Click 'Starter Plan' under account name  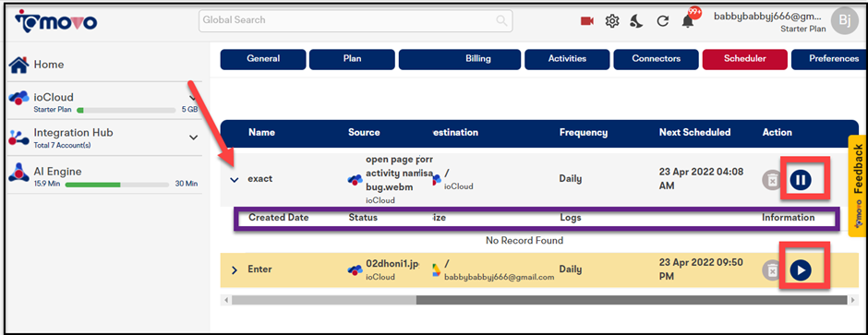802,29
